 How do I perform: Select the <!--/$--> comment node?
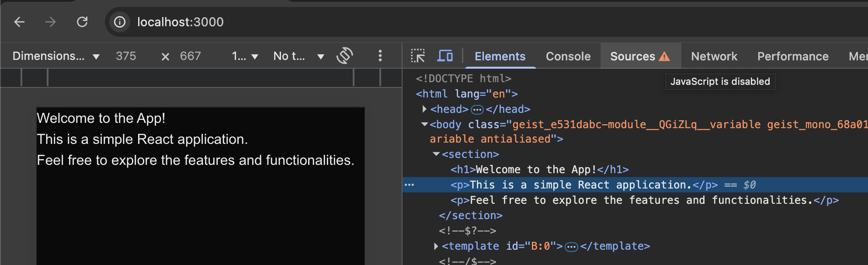pyautogui.click(x=468, y=261)
